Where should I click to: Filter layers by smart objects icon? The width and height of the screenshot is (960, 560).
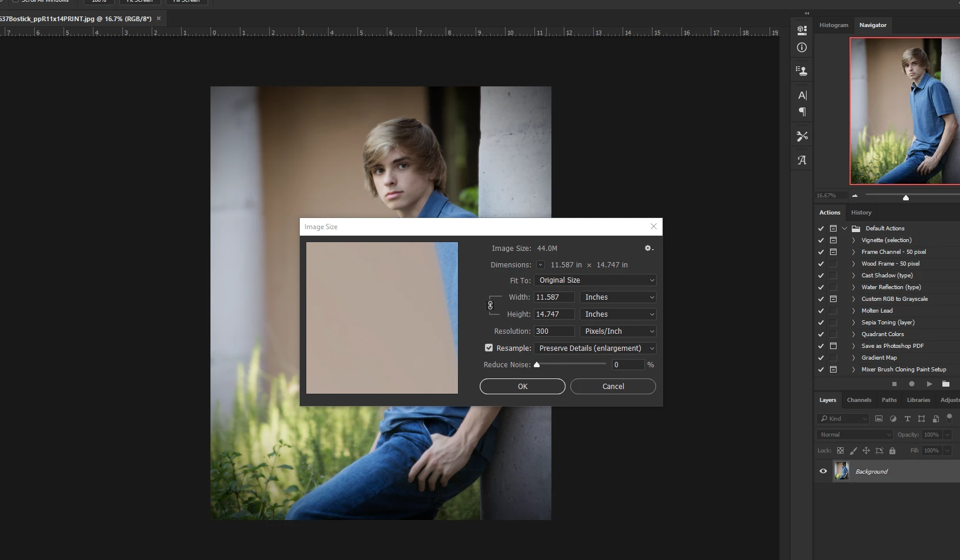point(935,418)
